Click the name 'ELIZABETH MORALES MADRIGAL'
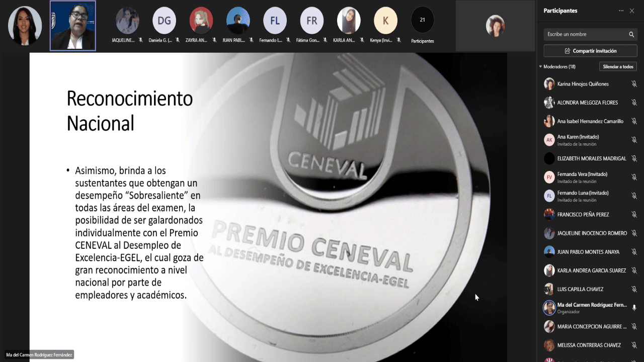 [x=592, y=158]
